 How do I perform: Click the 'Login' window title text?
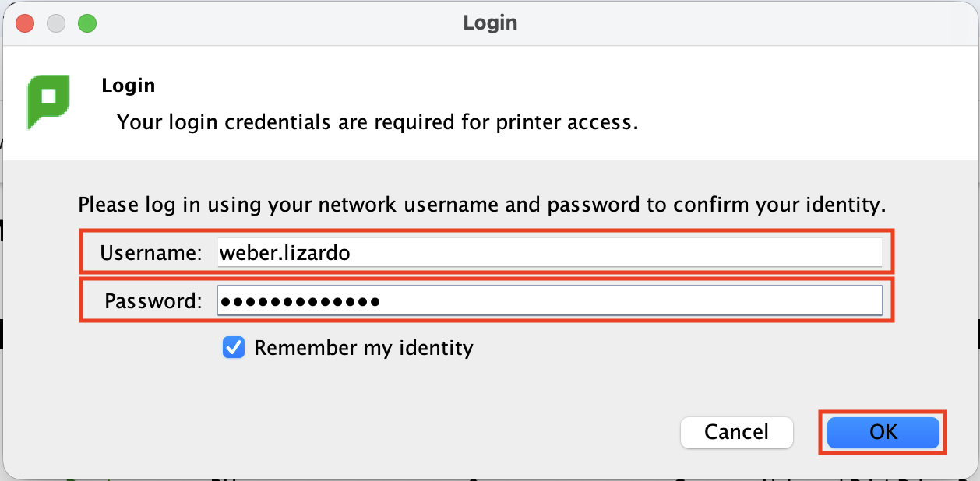[x=490, y=23]
